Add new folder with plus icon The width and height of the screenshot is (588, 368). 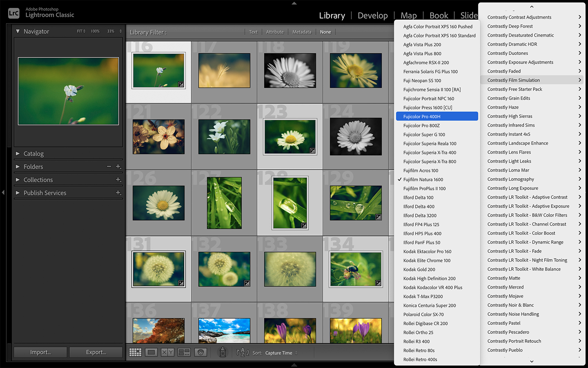118,167
